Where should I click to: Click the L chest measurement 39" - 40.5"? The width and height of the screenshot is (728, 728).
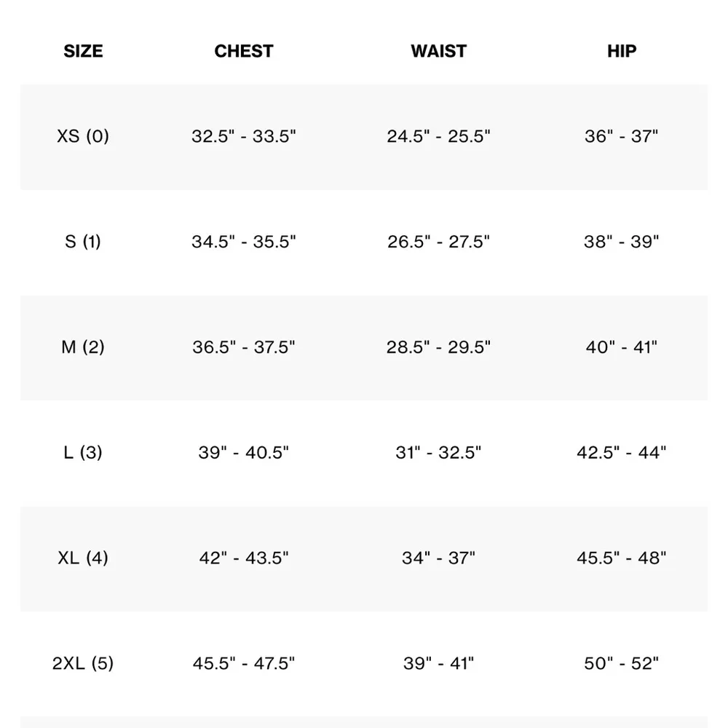[x=244, y=453]
